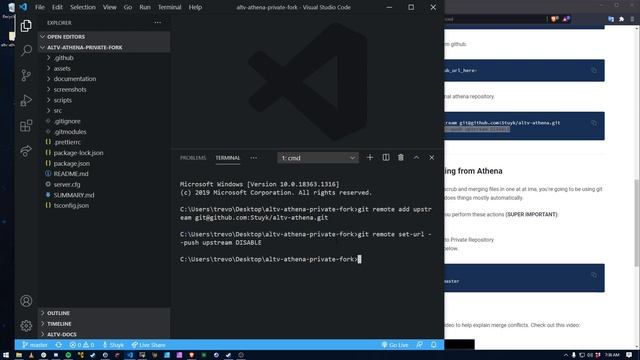Open the package.json file

[x=104, y=163]
